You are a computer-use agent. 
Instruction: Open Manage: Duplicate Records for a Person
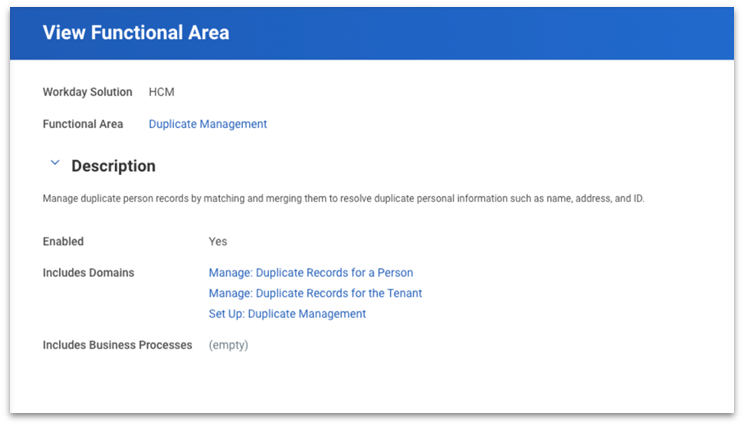click(x=310, y=272)
